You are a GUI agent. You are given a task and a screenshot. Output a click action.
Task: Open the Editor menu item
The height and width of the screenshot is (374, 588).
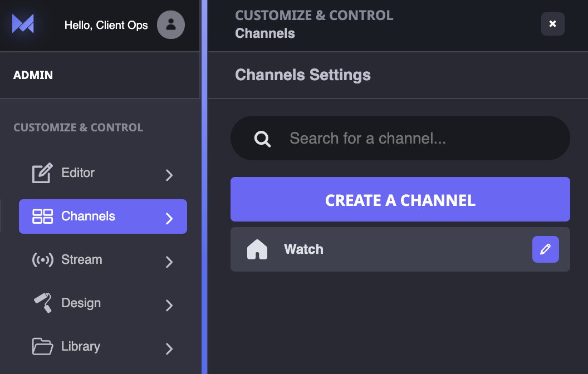click(x=103, y=173)
